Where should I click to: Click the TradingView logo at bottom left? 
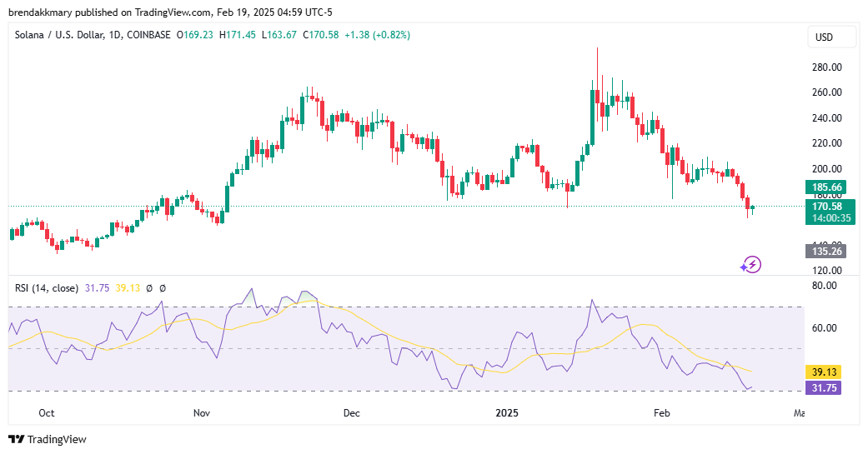click(48, 439)
